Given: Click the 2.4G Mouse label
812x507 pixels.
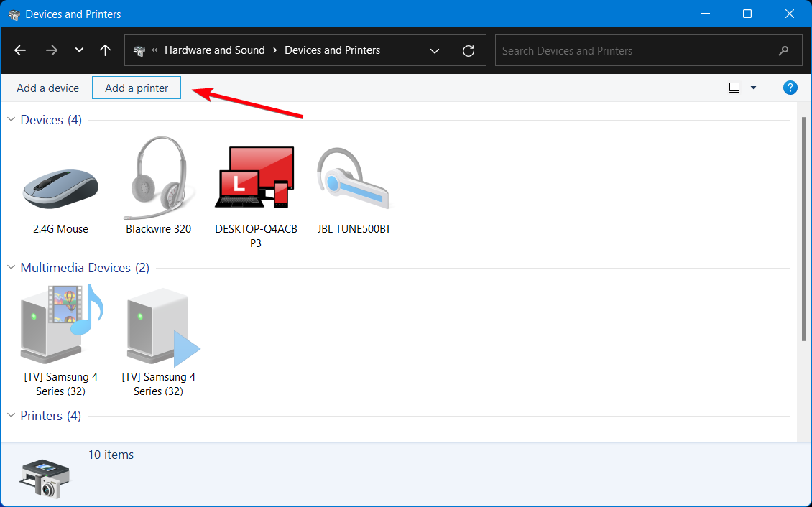Looking at the screenshot, I should 60,228.
